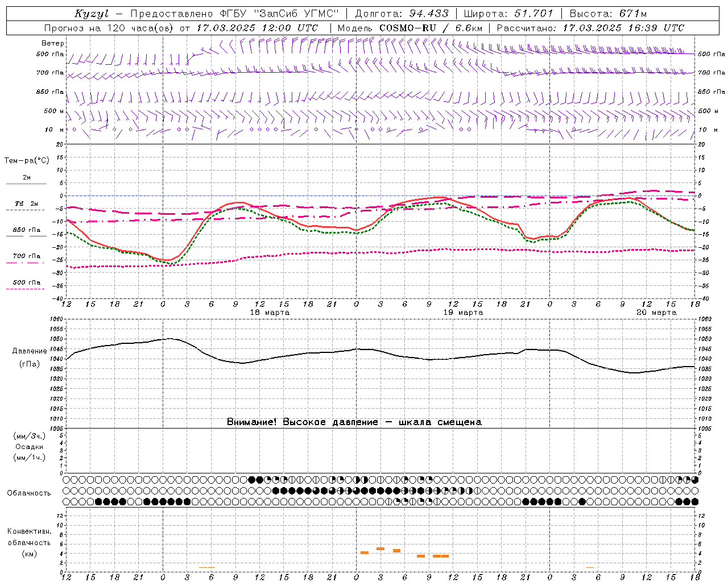Image resolution: width=728 pixels, height=582 pixels.
Task: Click the 500 гПа temperature legend entry
Action: (27, 282)
